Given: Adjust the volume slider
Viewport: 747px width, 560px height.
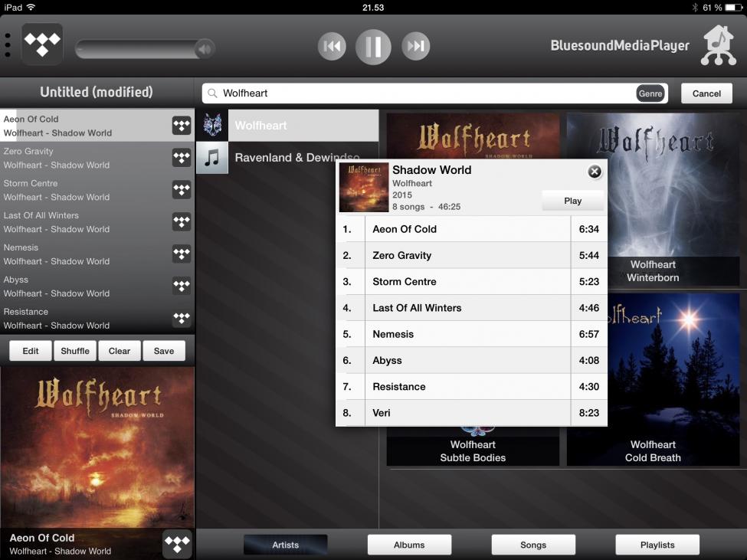Looking at the screenshot, I should tap(145, 48).
